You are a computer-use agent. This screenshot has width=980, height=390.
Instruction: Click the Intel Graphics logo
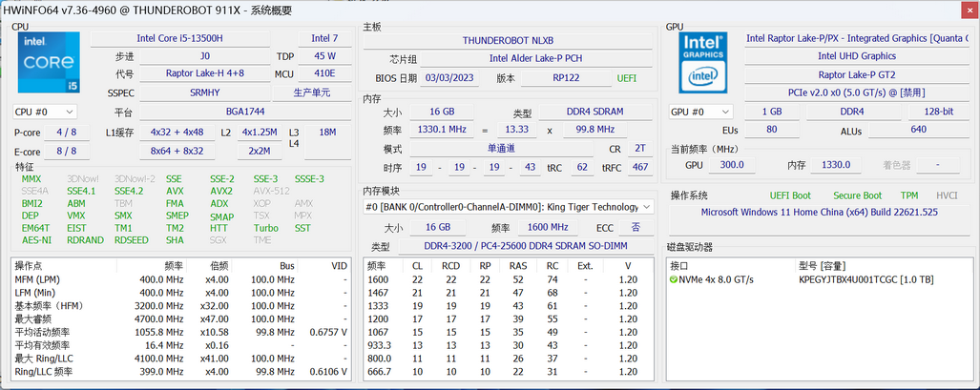point(704,63)
